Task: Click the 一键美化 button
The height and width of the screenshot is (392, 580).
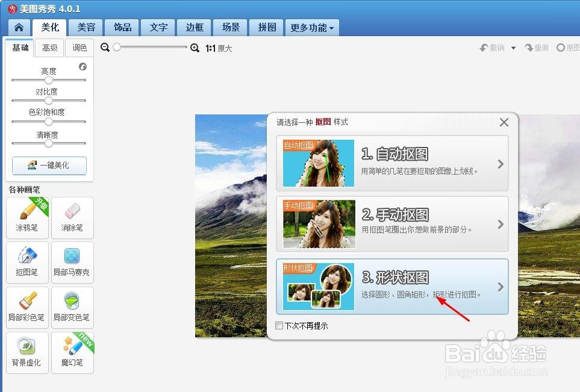Action: (x=49, y=166)
